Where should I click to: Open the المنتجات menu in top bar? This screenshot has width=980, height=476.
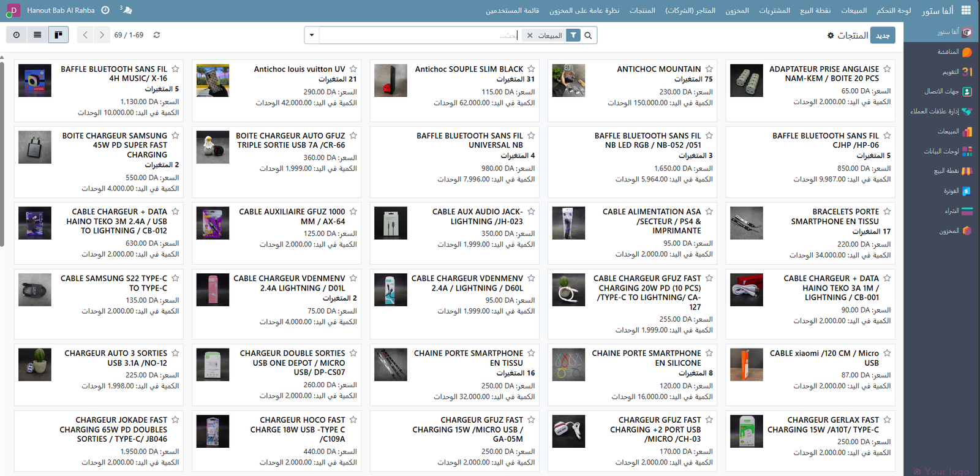[x=642, y=10]
